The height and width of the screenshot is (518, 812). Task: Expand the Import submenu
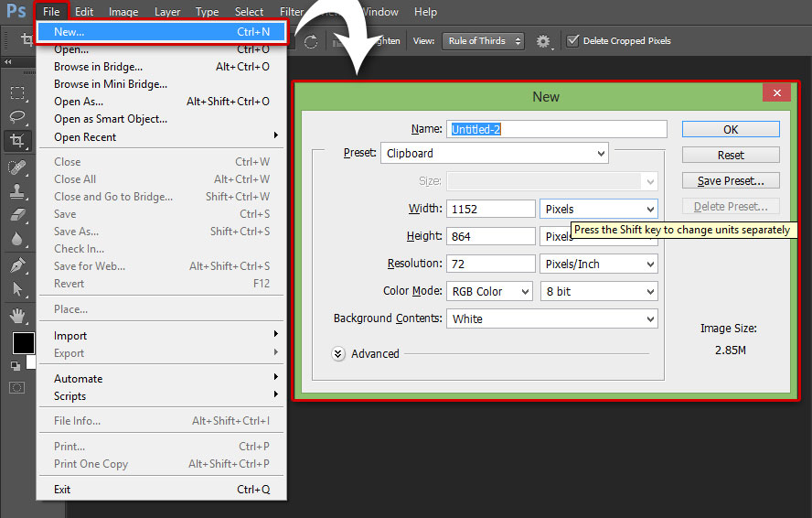(162, 336)
